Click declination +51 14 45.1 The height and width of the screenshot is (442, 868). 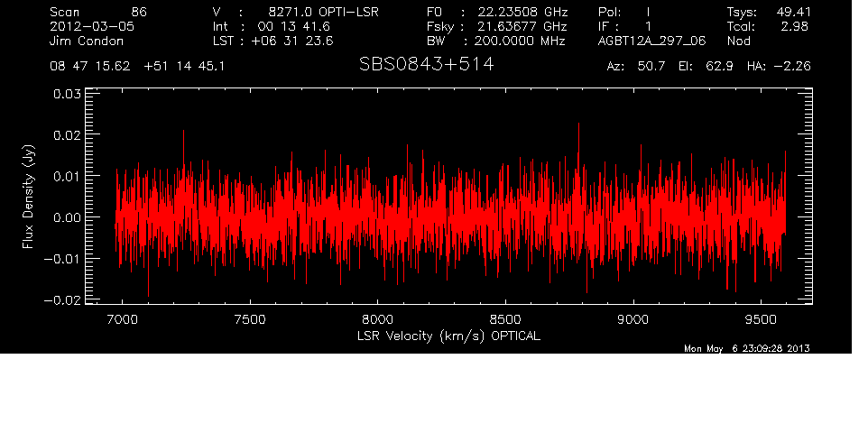click(x=184, y=67)
